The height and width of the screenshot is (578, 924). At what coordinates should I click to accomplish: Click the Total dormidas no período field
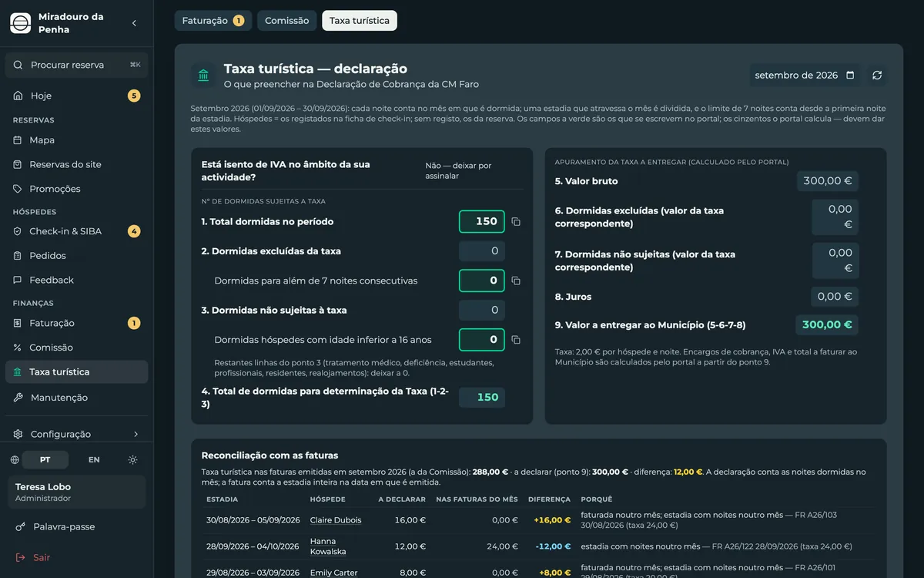click(482, 222)
